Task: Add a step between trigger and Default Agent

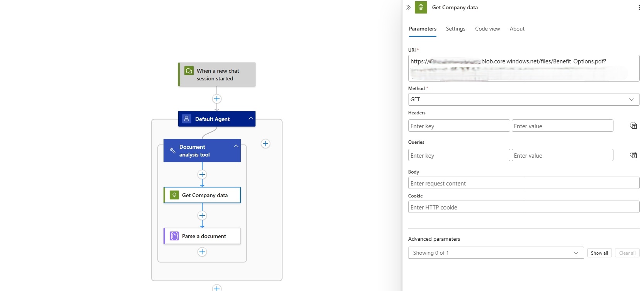Action: click(217, 99)
